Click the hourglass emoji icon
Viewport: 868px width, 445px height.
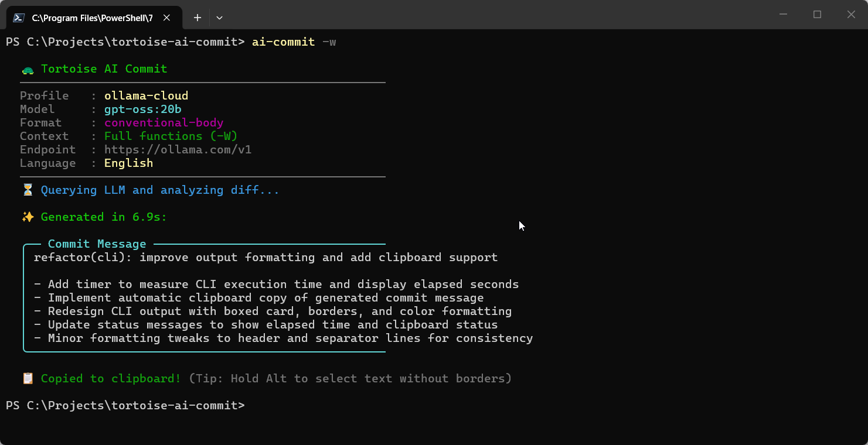coord(28,190)
